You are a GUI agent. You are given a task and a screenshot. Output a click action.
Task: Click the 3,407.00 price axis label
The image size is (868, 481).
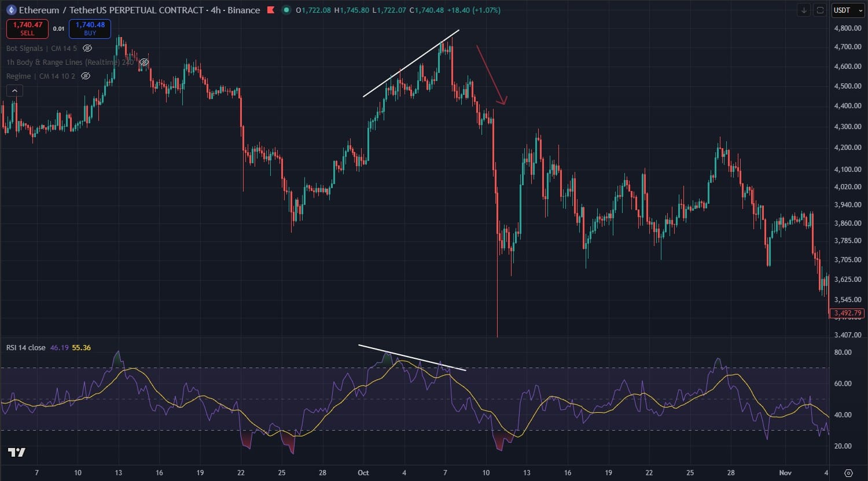click(848, 335)
